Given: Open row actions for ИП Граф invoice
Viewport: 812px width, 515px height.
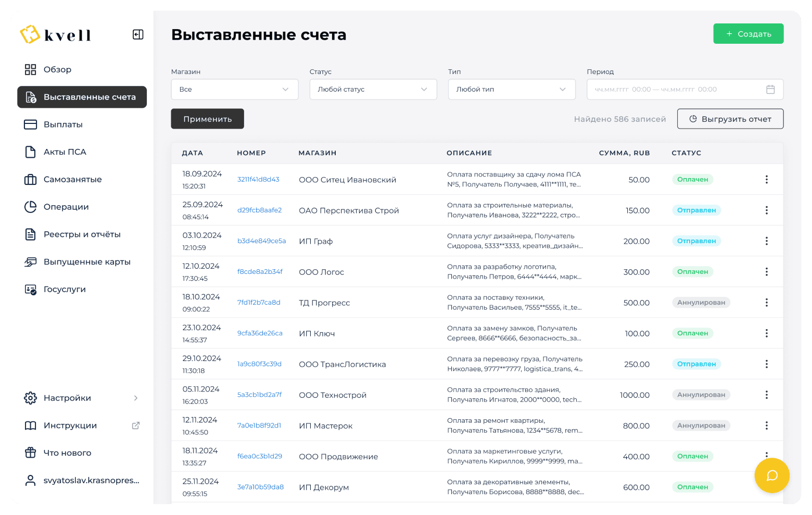Looking at the screenshot, I should (766, 241).
